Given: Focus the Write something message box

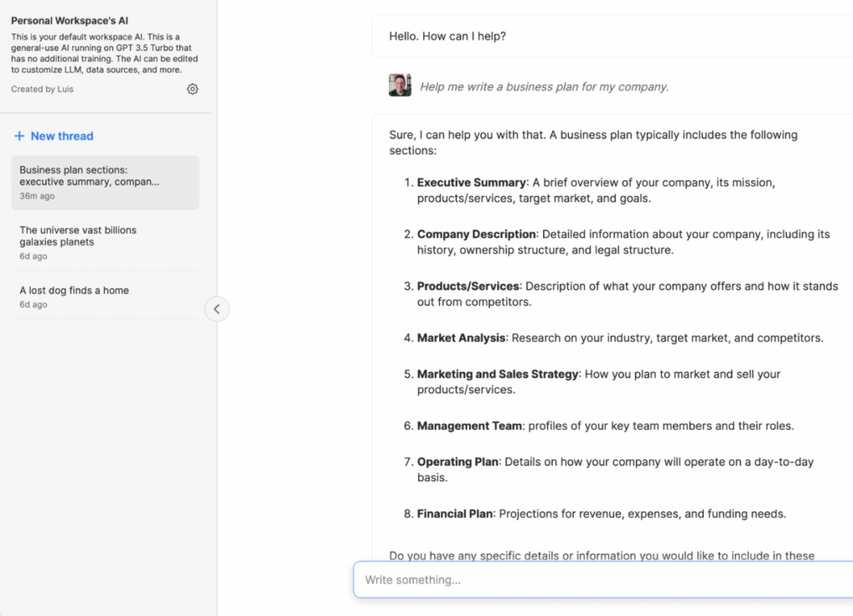Looking at the screenshot, I should point(600,579).
